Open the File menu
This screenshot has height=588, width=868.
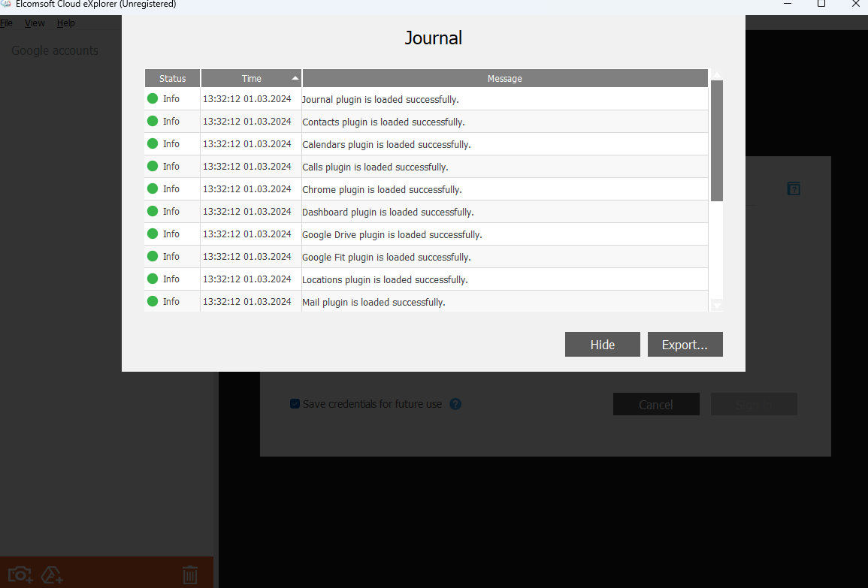[x=6, y=23]
